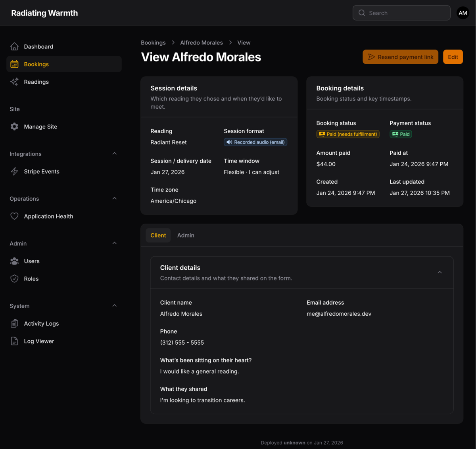Select the Dashboard home icon
Viewport: 476px width, 449px height.
pos(14,46)
